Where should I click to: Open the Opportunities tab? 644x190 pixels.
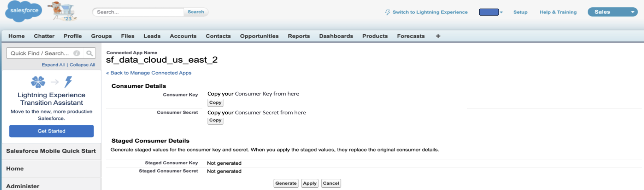(259, 36)
